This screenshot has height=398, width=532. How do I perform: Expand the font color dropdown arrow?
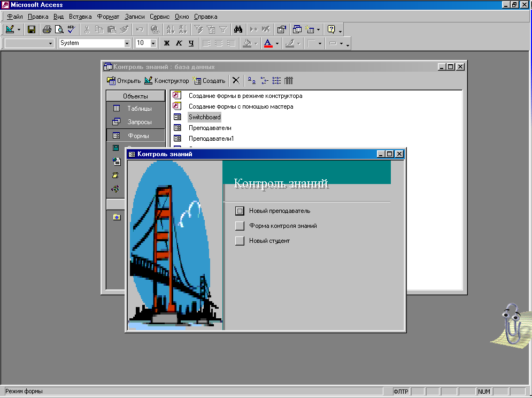277,43
